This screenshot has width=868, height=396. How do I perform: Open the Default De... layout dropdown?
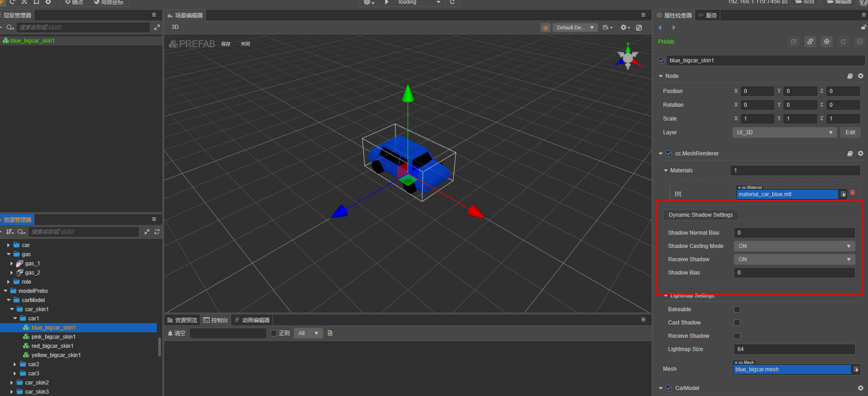coord(575,28)
